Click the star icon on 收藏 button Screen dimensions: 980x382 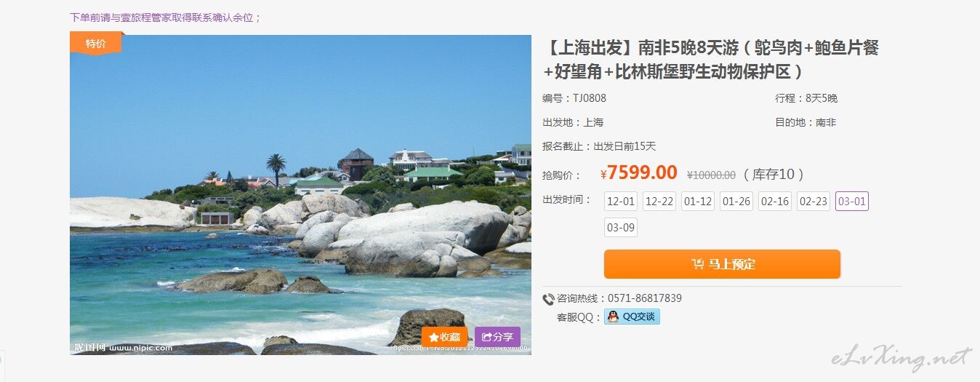point(433,337)
